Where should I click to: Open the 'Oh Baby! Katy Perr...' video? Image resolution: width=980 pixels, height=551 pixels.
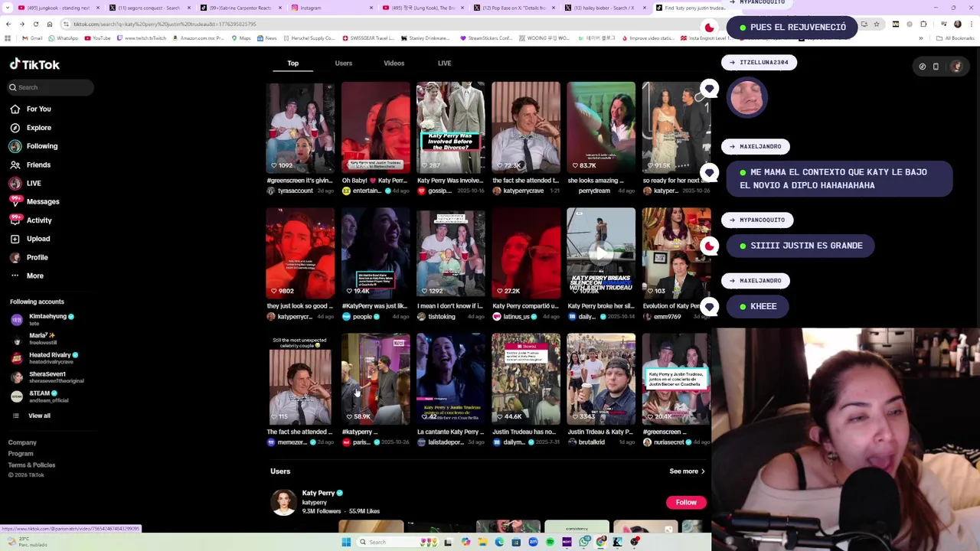click(x=375, y=127)
